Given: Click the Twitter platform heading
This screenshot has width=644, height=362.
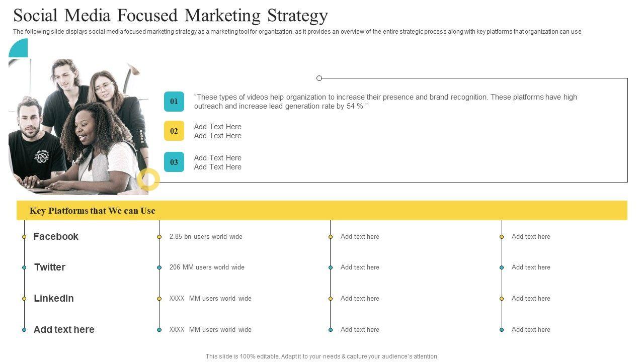Looking at the screenshot, I should tap(50, 267).
